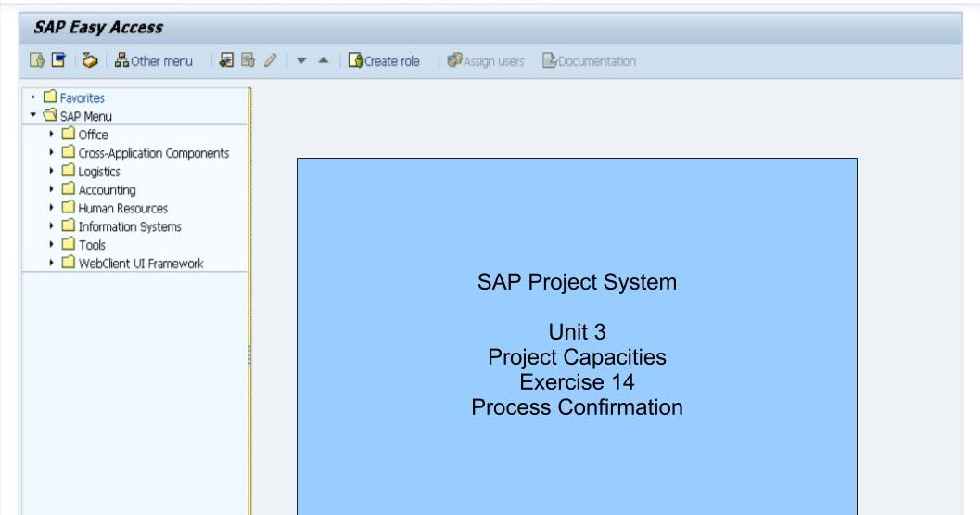Select the Tools tree label
The width and height of the screenshot is (980, 515).
(x=92, y=245)
